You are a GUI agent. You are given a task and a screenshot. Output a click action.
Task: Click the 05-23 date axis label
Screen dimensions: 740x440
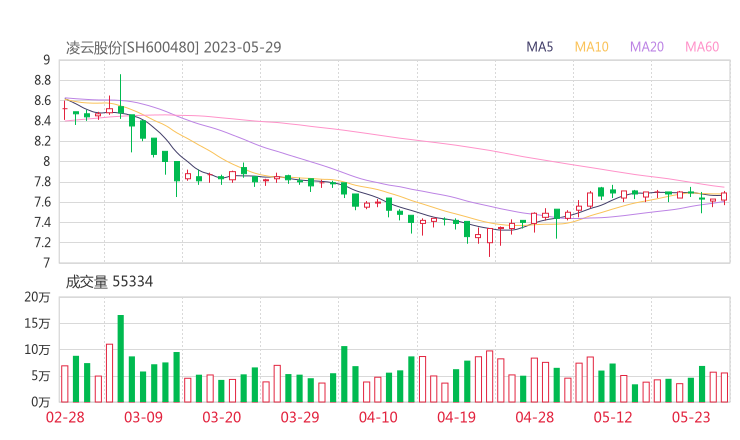coord(691,417)
